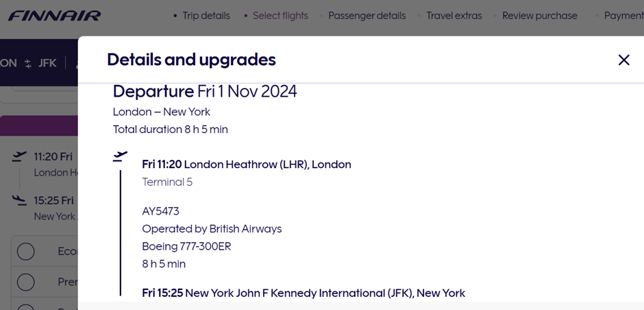The image size is (644, 310).
Task: Click the JFK destination in the search bar
Action: point(47,63)
